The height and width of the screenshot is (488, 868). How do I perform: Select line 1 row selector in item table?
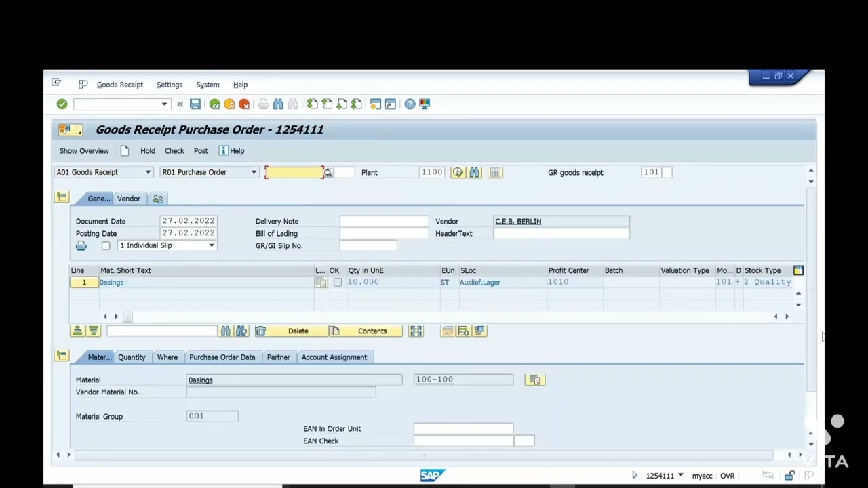(x=84, y=282)
